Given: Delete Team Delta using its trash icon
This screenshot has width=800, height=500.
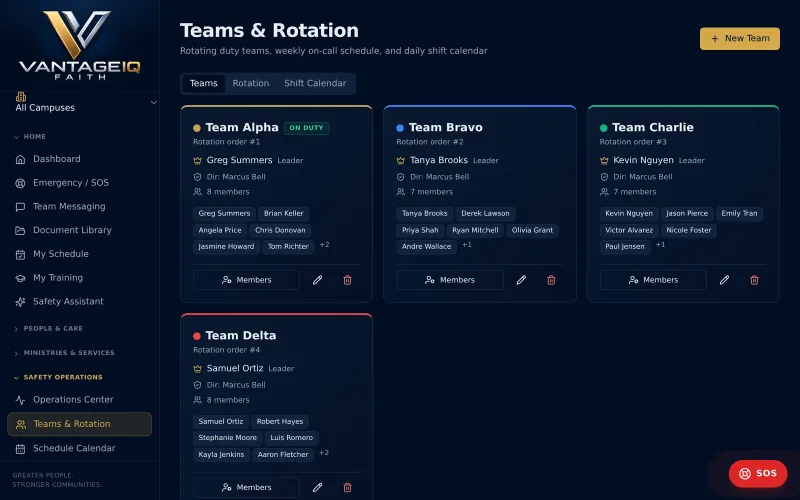Looking at the screenshot, I should [347, 488].
